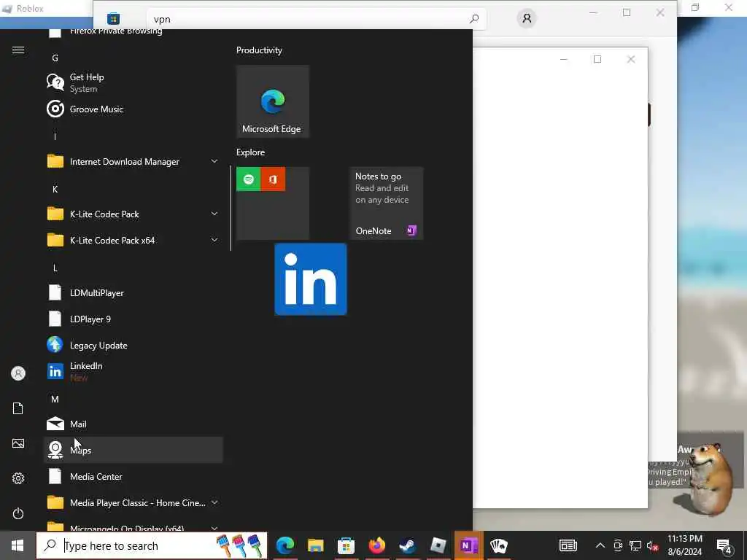747x560 pixels.
Task: Open user account icon in Start sidebar
Action: 18,373
